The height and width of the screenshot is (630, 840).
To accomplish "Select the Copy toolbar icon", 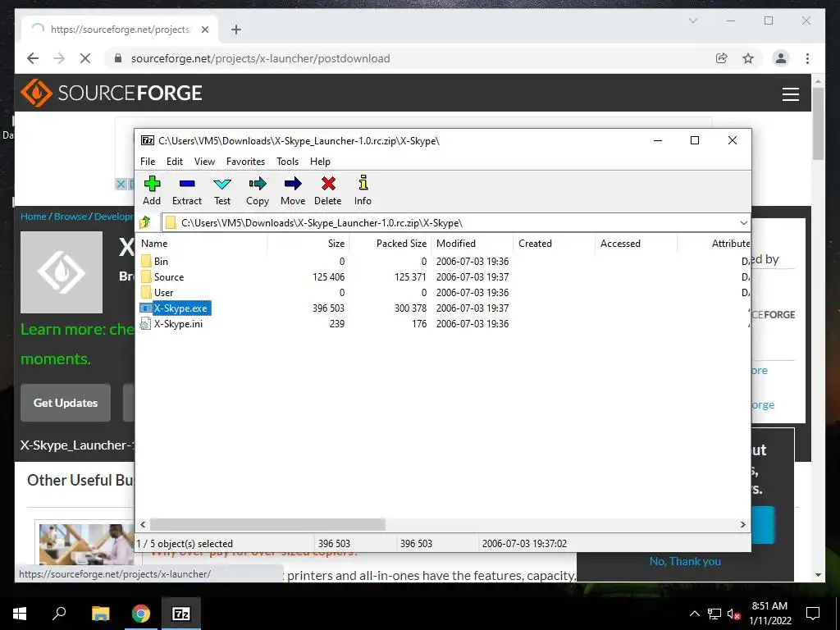I will pyautogui.click(x=257, y=190).
